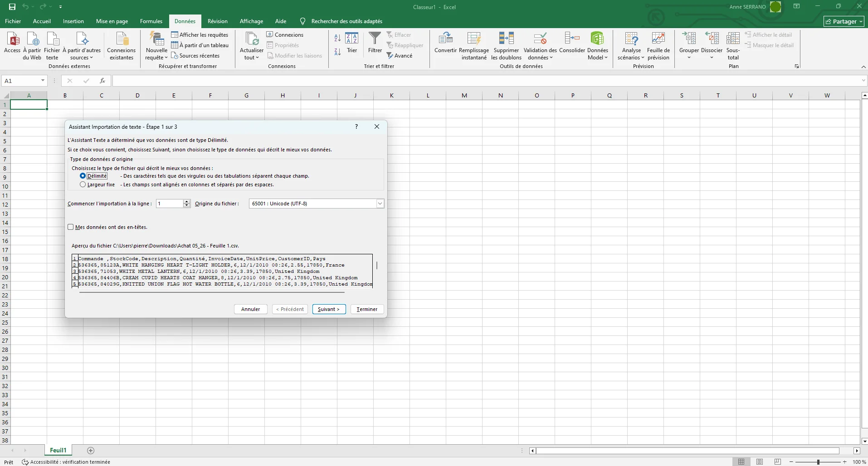Viewport: 868px width, 466px height.
Task: Increase the import start line stepper
Action: coord(186,202)
